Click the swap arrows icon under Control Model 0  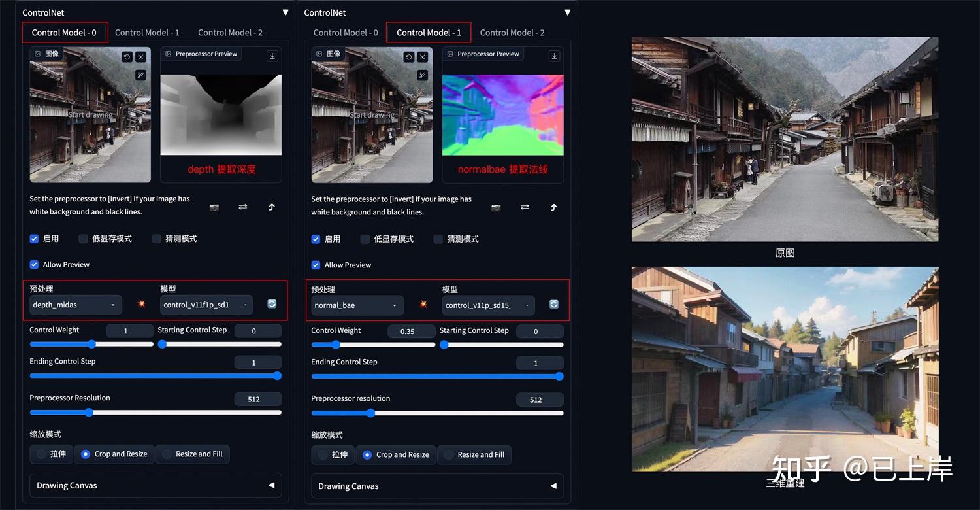pos(242,207)
